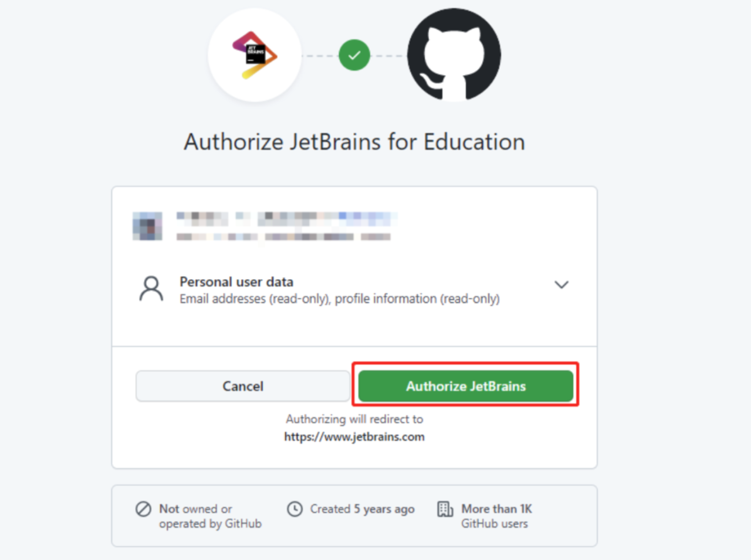Click the Email addresses read-only description text
Viewport: 751px width, 560px height.
coord(340,298)
